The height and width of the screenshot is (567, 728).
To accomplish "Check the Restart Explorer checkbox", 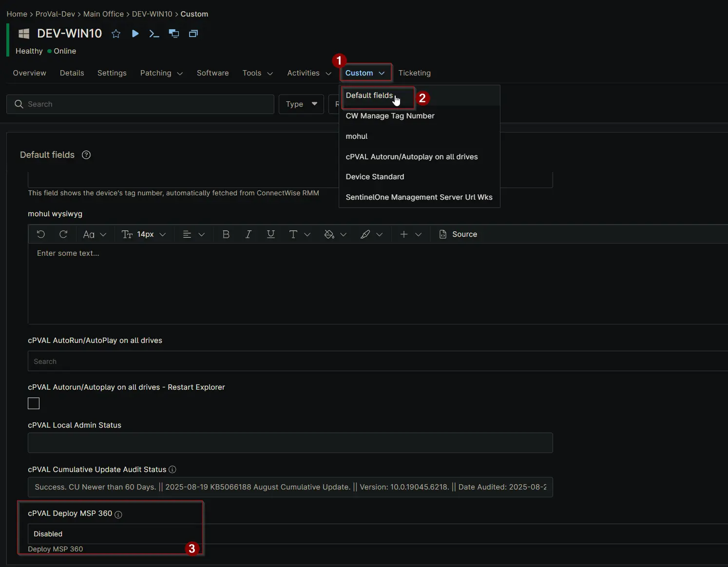I will coord(34,403).
